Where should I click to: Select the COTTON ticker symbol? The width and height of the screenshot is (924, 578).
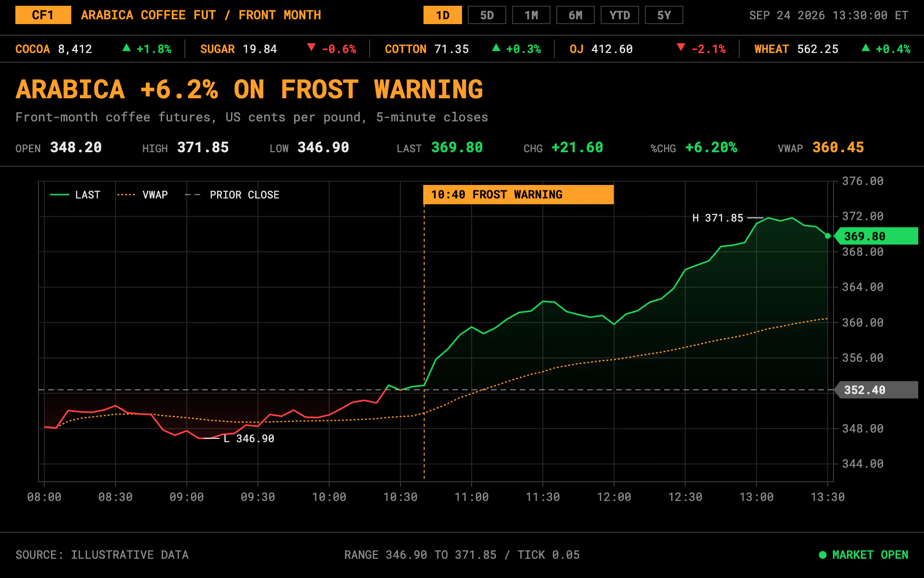[406, 49]
